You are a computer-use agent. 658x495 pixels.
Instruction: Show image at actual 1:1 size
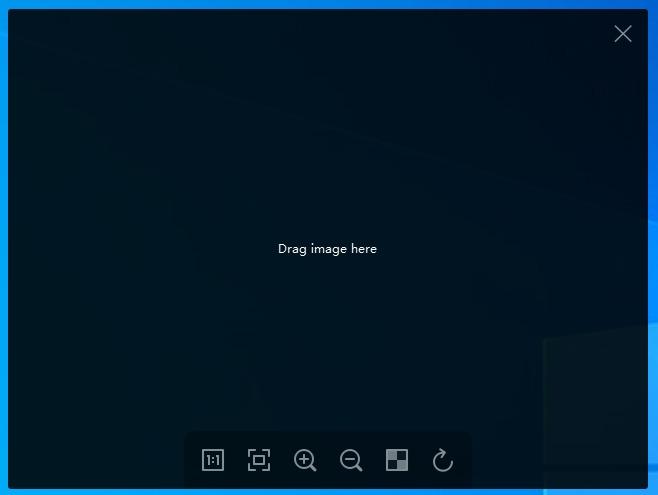213,460
